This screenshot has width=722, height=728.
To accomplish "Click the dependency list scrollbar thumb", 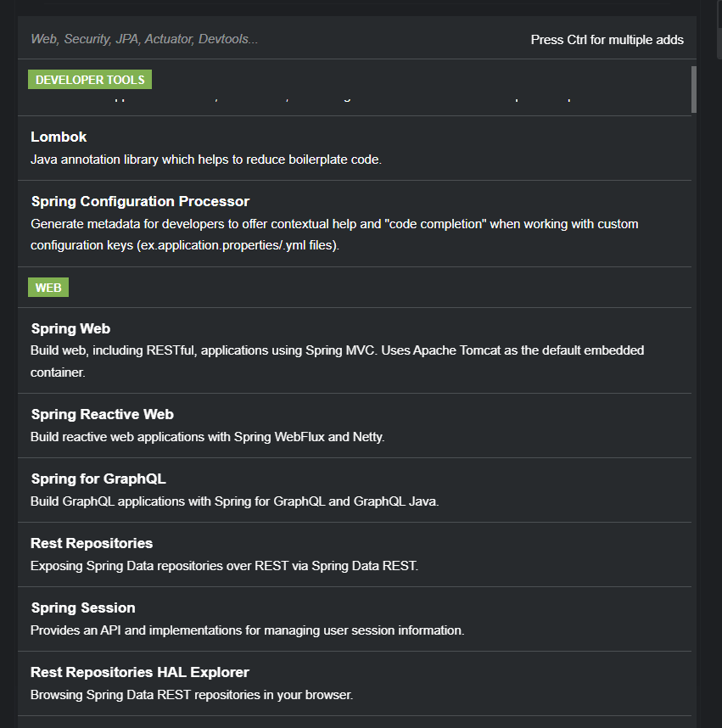I will pyautogui.click(x=694, y=89).
